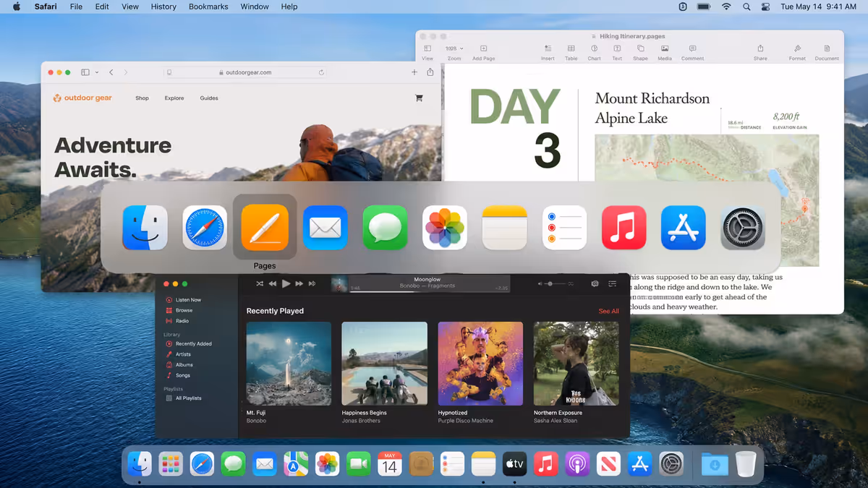Skip to next track in Music

pos(299,283)
